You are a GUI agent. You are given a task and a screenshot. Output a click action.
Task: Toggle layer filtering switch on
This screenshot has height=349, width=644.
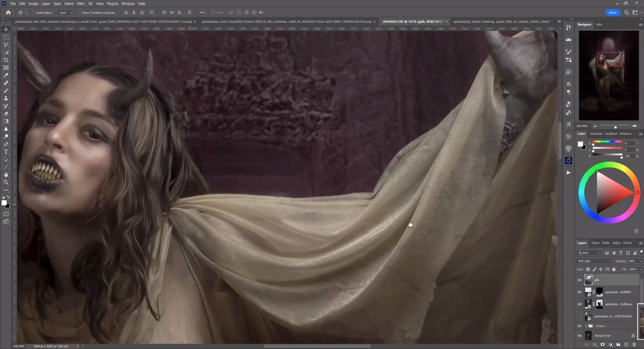click(x=641, y=252)
